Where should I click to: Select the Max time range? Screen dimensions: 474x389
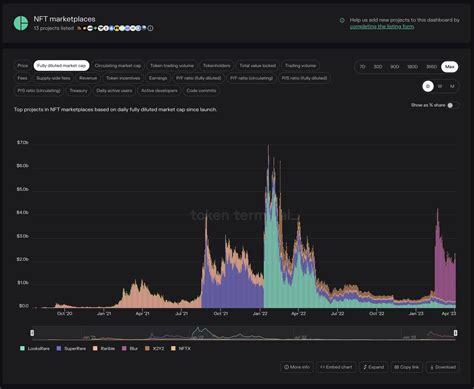(450, 67)
